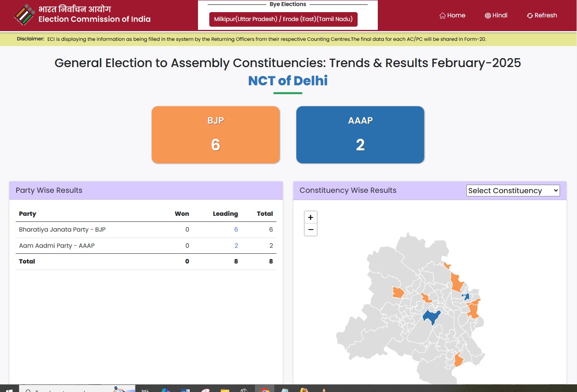The width and height of the screenshot is (577, 392).
Task: Click BJP's Won value 0
Action: (187, 230)
